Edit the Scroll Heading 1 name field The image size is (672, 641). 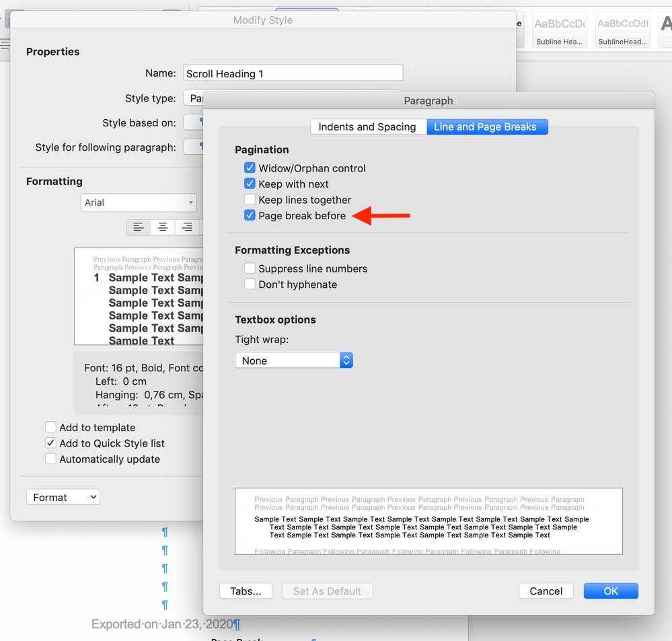point(293,73)
